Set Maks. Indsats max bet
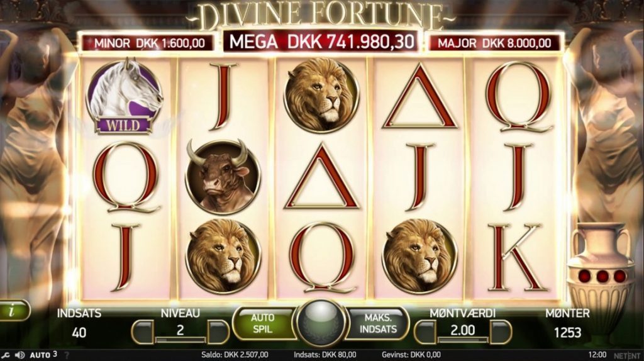 pyautogui.click(x=378, y=324)
